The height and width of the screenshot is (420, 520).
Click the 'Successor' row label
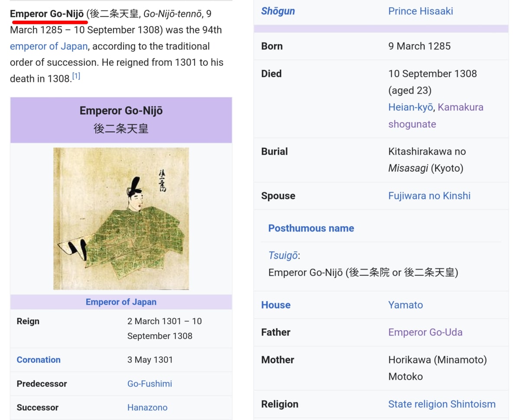[37, 407]
